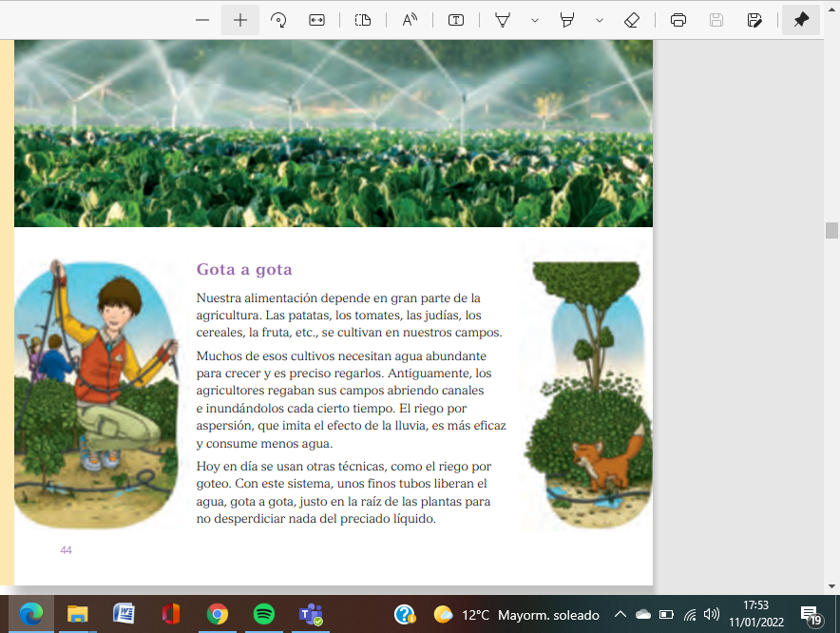Click the illustration of the boy holding hoses
The width and height of the screenshot is (840, 633).
coord(96,394)
